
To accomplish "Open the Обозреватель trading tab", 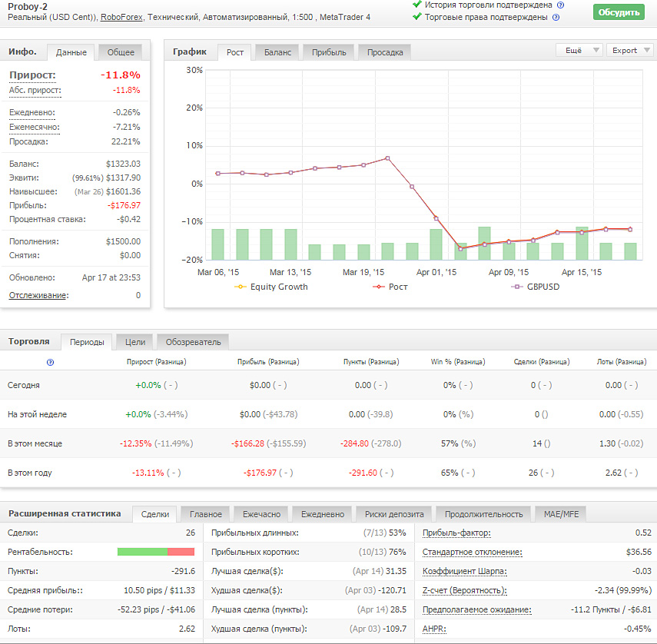I will pyautogui.click(x=193, y=342).
